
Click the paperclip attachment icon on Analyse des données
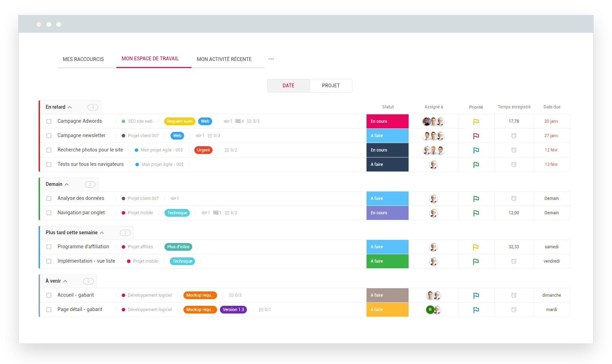pos(173,198)
